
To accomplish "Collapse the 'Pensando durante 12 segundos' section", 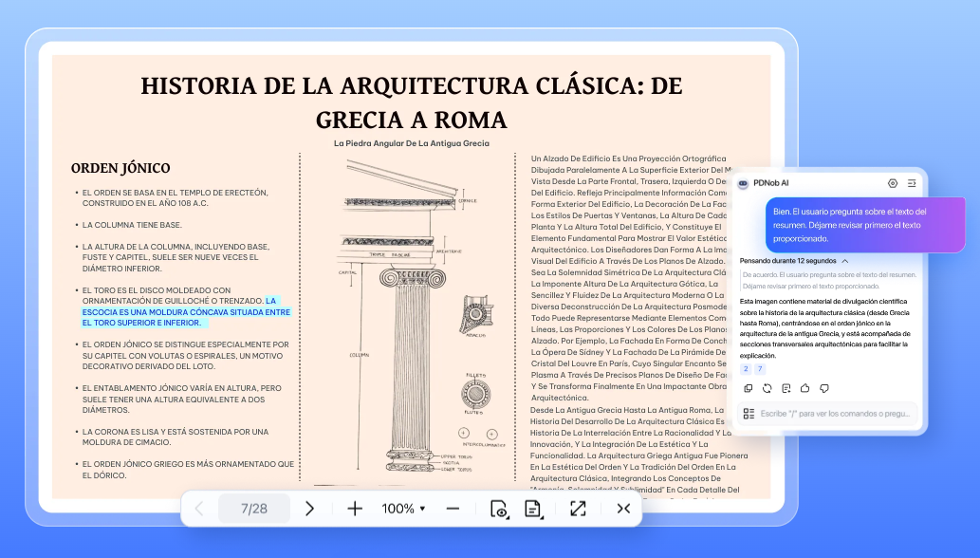I will [843, 260].
